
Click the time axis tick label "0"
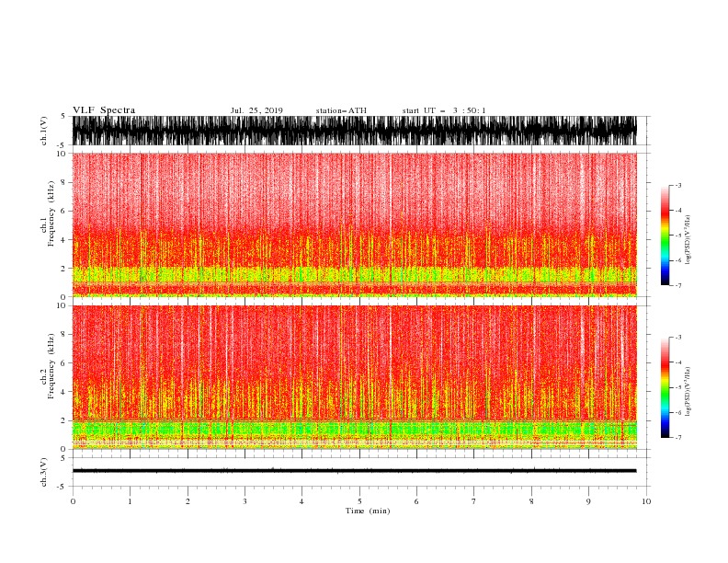pyautogui.click(x=73, y=501)
